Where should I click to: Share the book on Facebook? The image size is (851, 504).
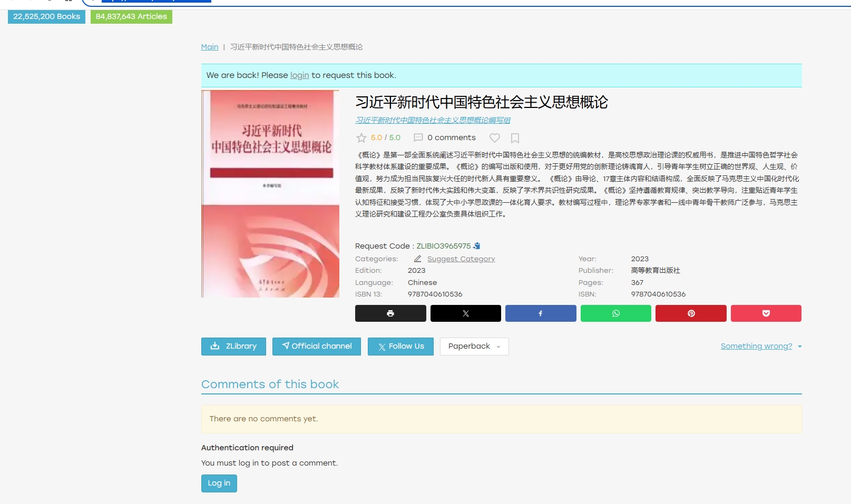(x=540, y=313)
